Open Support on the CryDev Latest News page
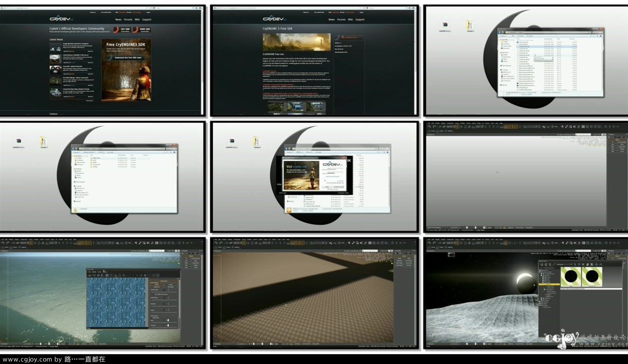Viewport: 628px width, 364px height. click(x=147, y=20)
